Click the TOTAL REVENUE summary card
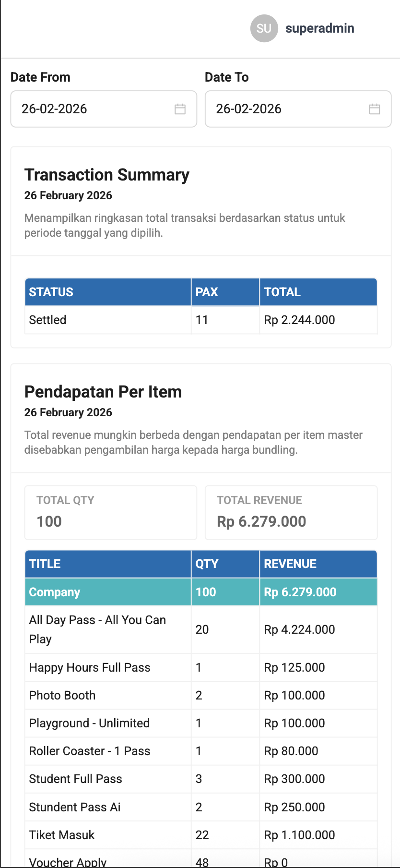Image resolution: width=400 pixels, height=868 pixels. [x=291, y=512]
